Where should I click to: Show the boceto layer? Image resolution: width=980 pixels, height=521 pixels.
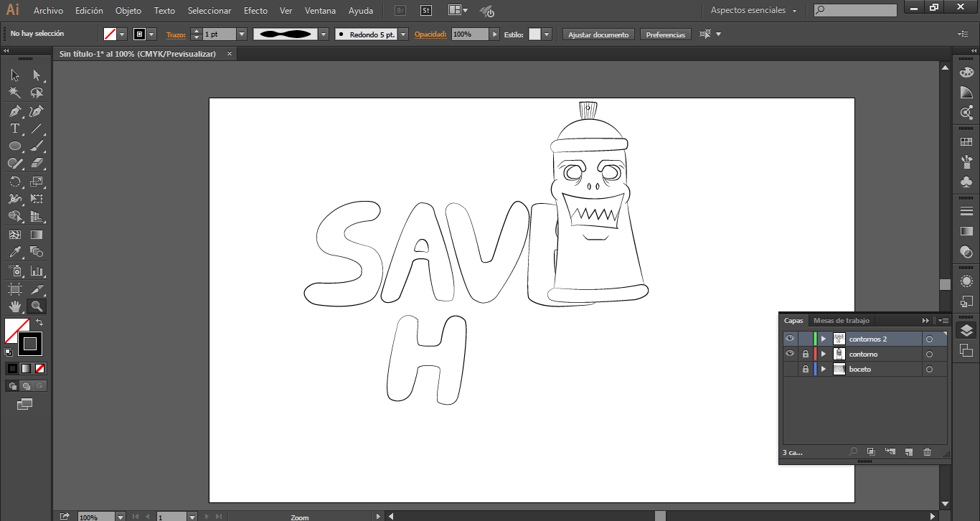click(790, 370)
